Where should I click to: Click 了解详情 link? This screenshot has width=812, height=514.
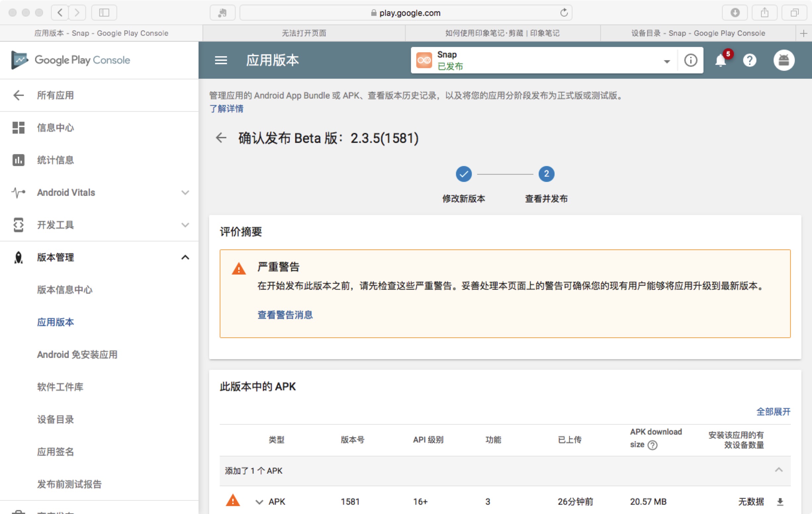tap(226, 109)
